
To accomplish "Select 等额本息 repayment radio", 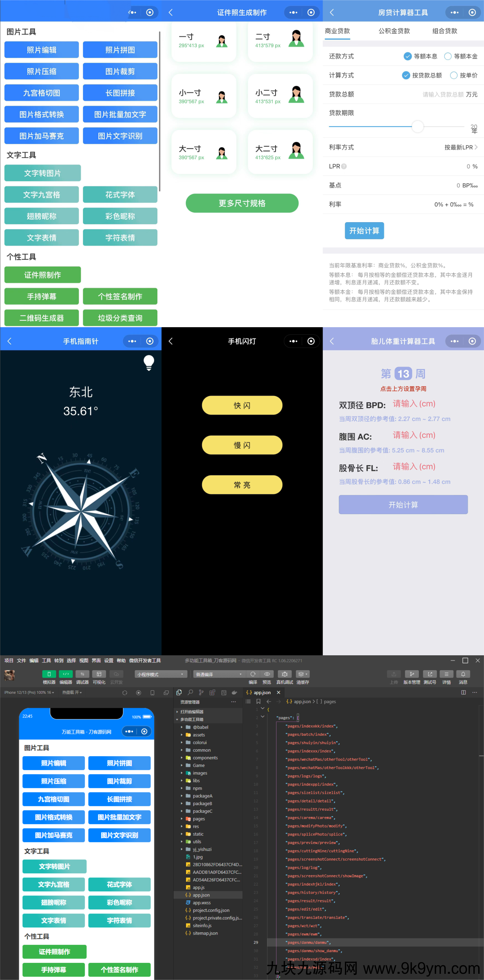I will click(x=407, y=56).
